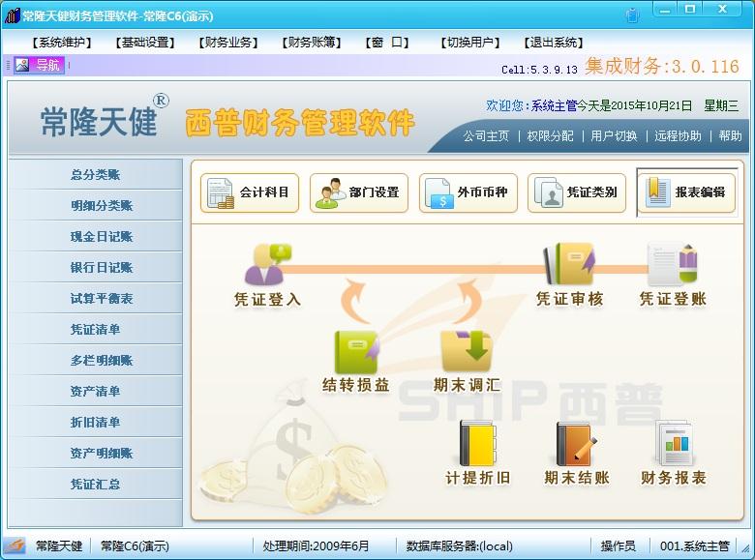Click the 远程协助 remote assistance link

678,136
